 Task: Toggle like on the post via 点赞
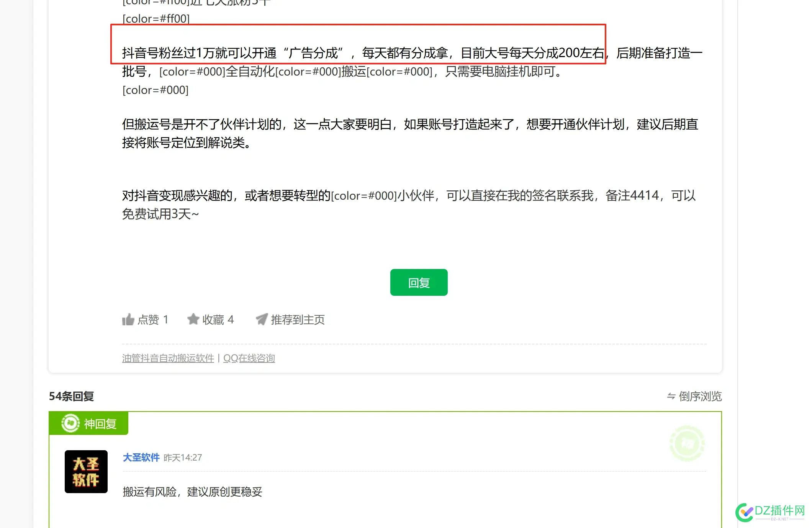point(149,319)
